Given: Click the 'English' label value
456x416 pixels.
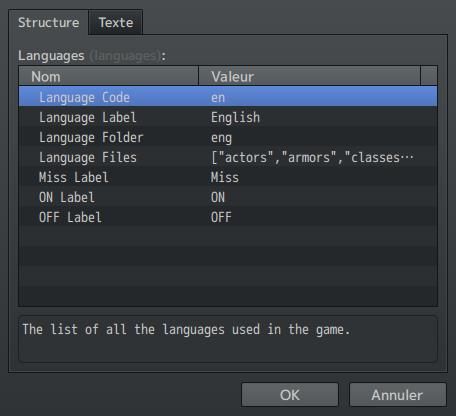Looking at the screenshot, I should 235,117.
